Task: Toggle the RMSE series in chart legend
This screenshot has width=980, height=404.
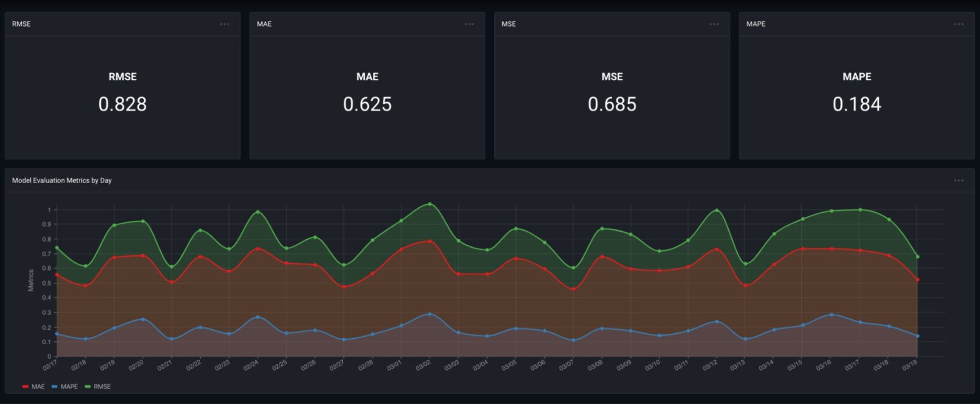Action: pos(101,387)
